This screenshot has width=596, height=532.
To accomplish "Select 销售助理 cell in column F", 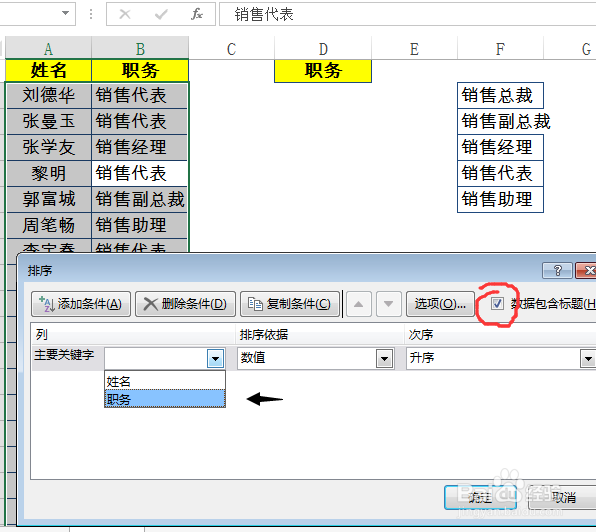I will point(500,199).
